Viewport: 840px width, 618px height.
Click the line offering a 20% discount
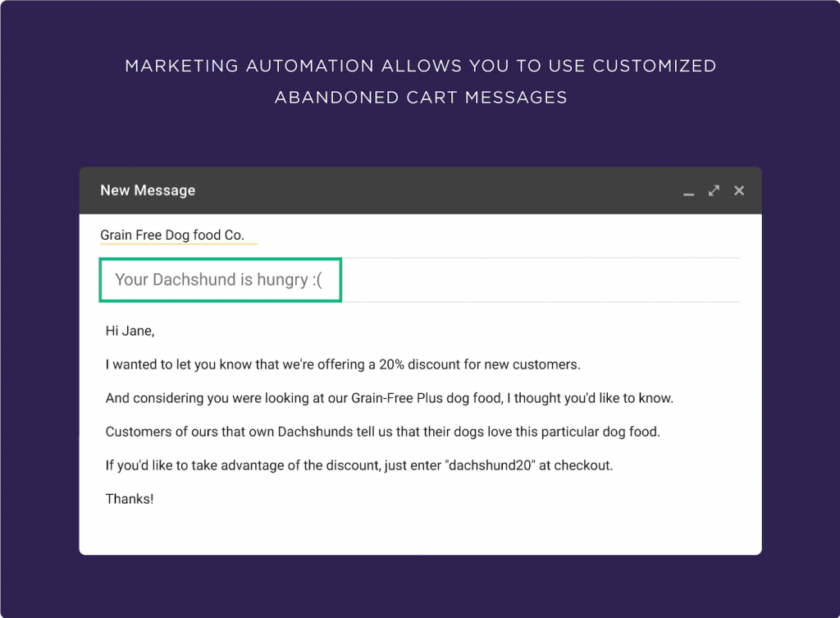point(343,364)
